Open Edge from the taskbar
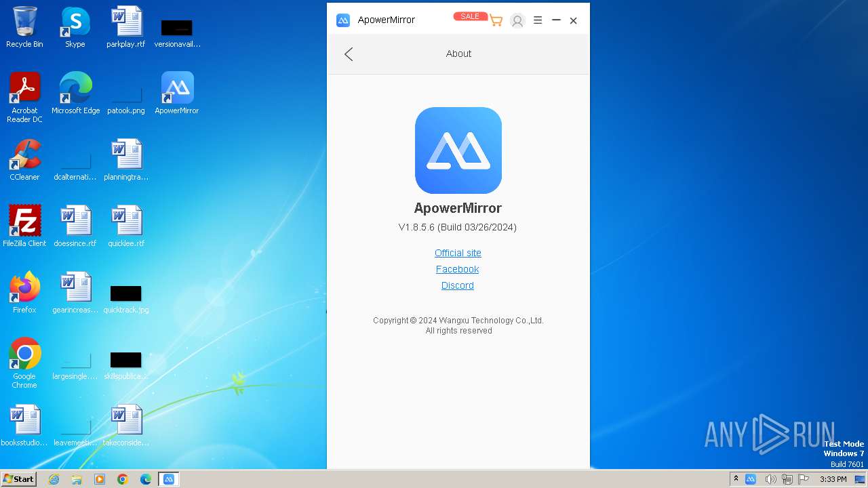This screenshot has height=488, width=868. point(146,479)
